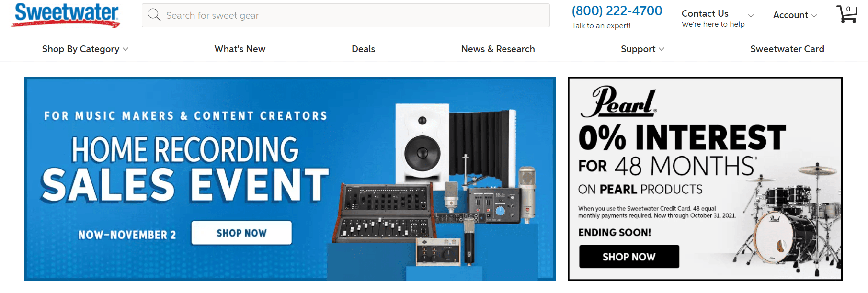Click the We're here to help text
This screenshot has height=293, width=868.
(x=713, y=24)
